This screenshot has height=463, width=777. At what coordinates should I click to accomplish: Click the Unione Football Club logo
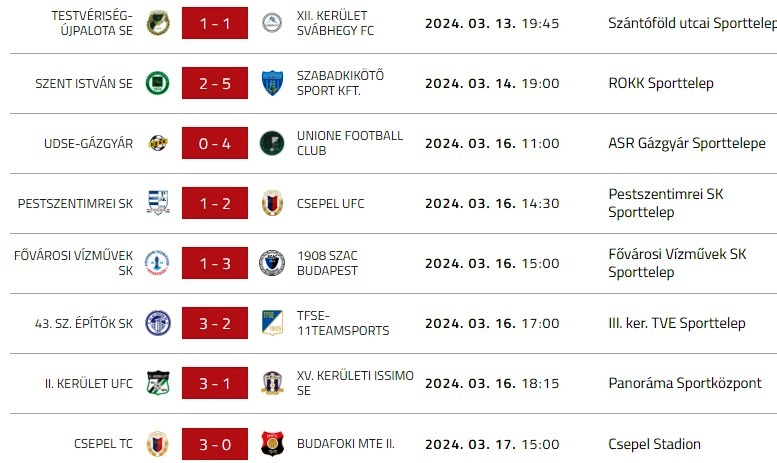point(272,143)
